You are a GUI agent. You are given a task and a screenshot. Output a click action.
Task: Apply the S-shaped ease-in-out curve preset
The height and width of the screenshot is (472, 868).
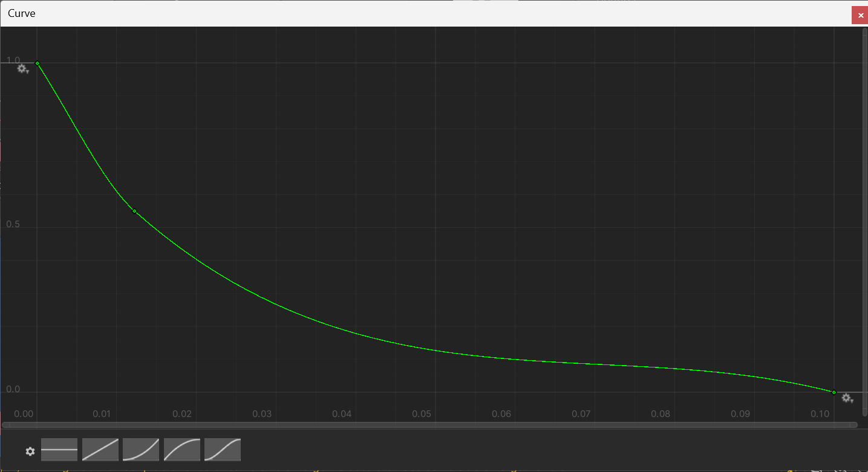pyautogui.click(x=223, y=450)
